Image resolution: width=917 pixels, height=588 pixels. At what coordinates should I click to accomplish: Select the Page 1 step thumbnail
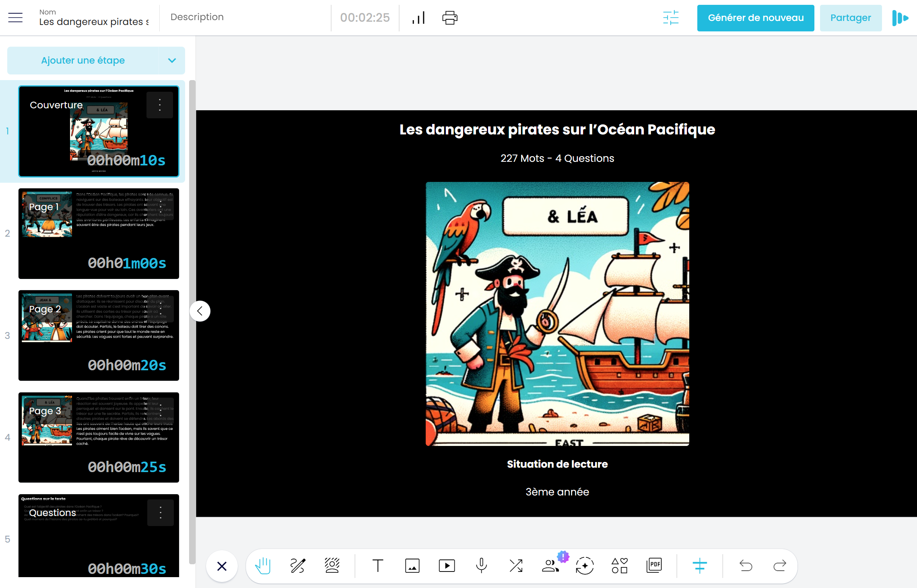pos(99,233)
